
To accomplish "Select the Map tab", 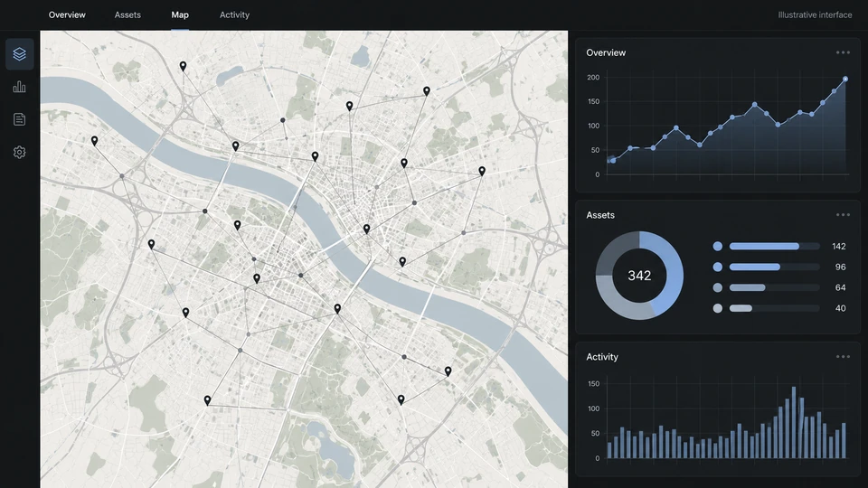I will (x=180, y=15).
